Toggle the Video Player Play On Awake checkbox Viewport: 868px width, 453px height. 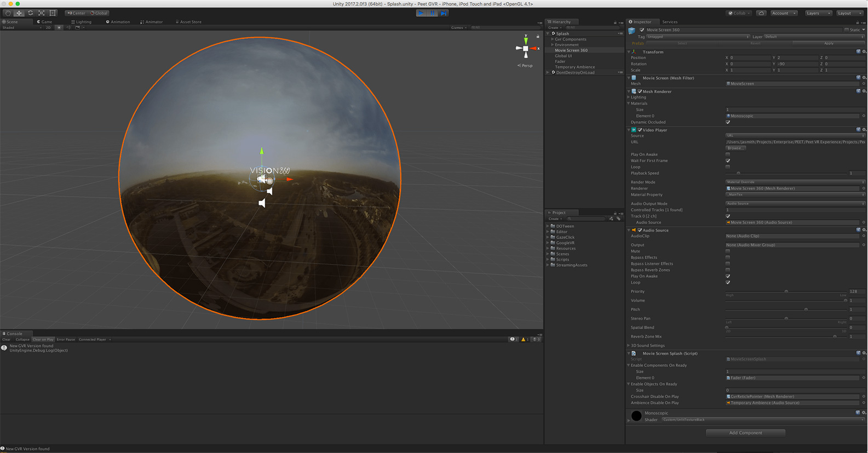728,154
